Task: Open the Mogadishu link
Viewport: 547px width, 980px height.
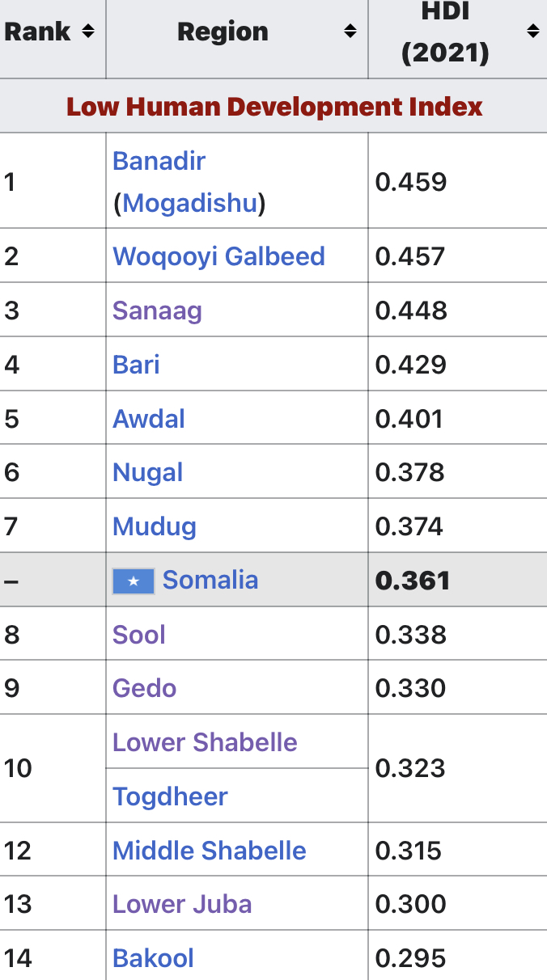Action: click(190, 202)
